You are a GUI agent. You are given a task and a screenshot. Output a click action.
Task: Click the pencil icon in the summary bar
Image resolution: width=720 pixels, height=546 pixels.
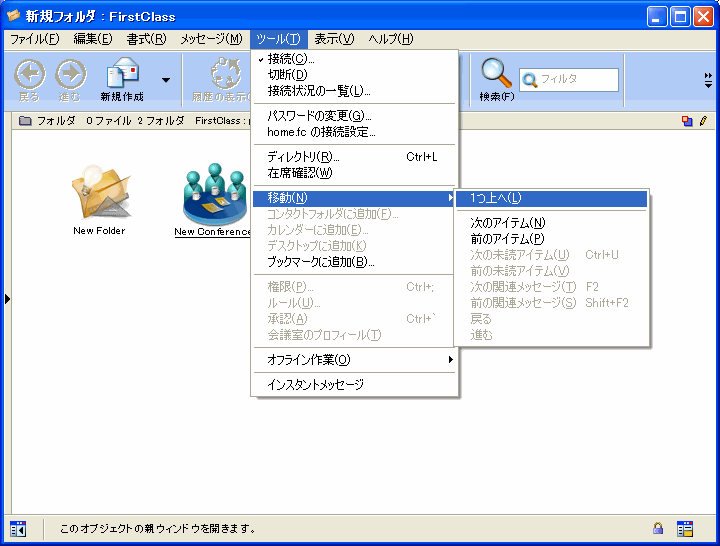[703, 120]
